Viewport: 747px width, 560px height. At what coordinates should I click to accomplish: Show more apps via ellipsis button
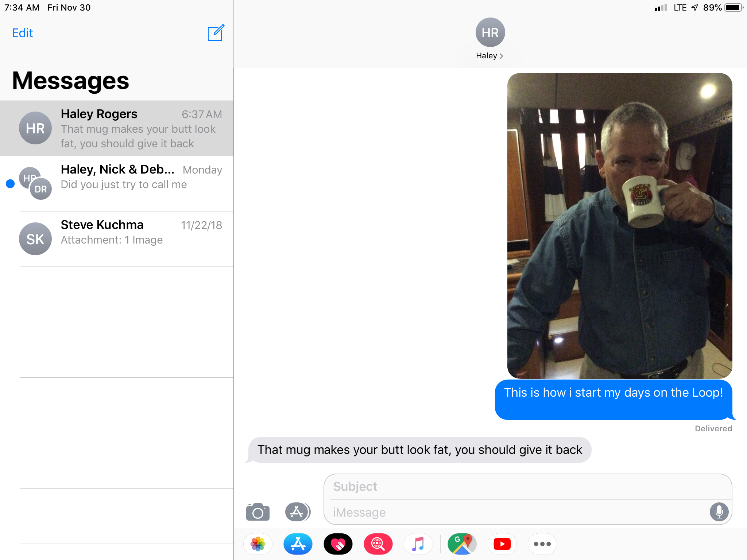(x=542, y=544)
